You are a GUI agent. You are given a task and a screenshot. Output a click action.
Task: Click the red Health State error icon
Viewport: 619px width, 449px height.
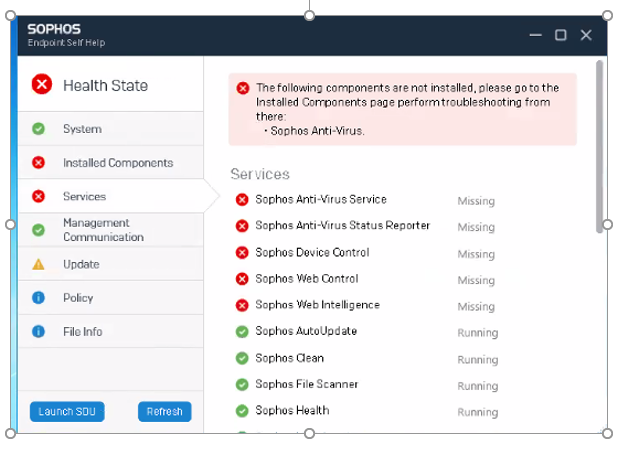tap(42, 84)
